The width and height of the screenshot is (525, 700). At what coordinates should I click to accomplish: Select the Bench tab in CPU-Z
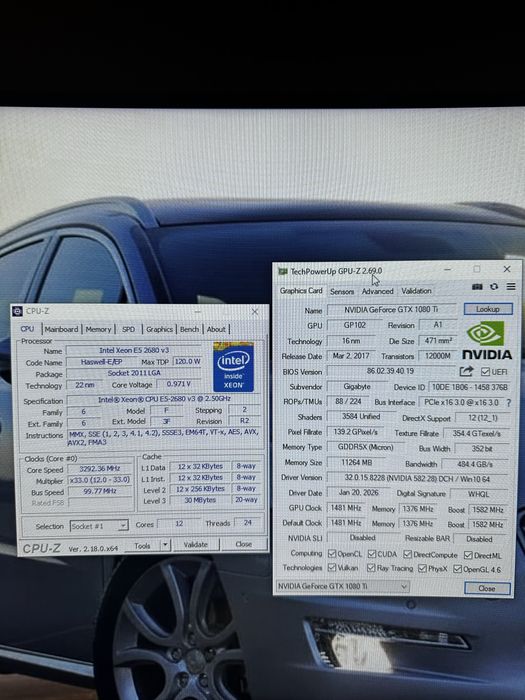[189, 329]
